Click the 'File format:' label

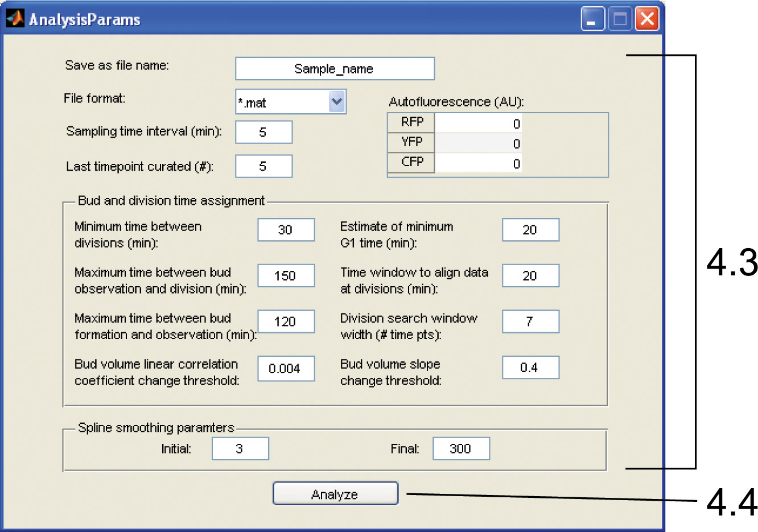[x=94, y=98]
